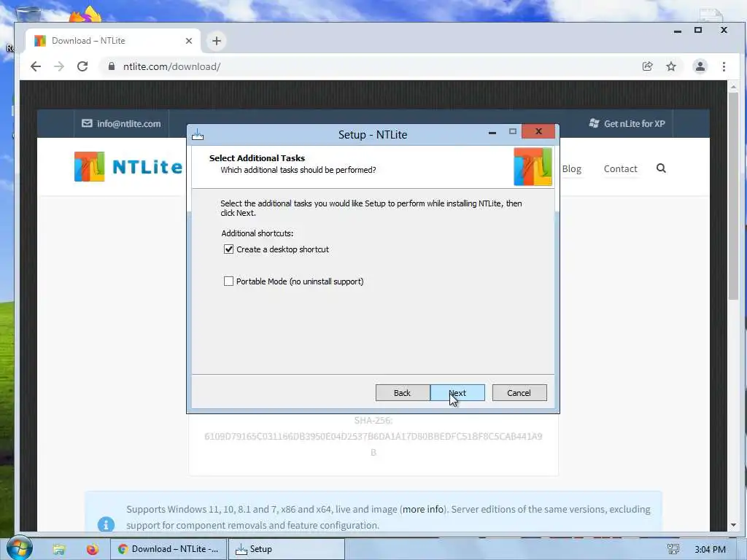Launch Firefox from the taskbar
The image size is (747, 560).
coord(93,549)
